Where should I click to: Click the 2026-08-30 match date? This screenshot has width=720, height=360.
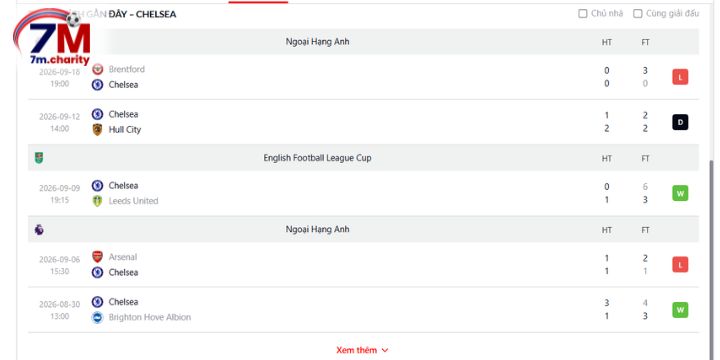[60, 304]
